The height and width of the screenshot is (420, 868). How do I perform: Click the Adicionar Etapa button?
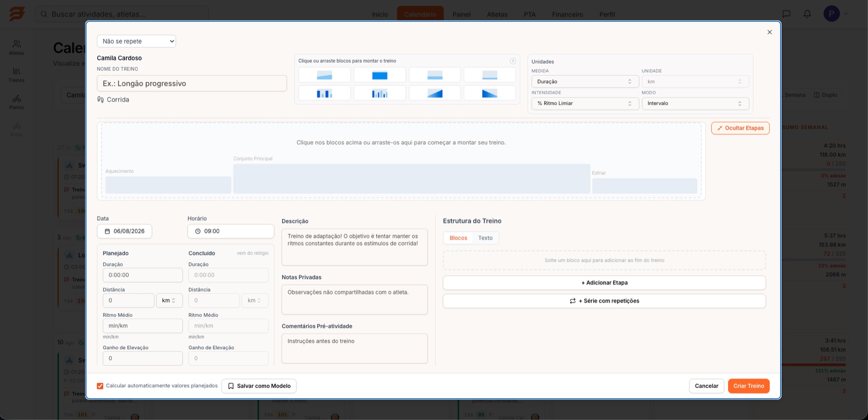pyautogui.click(x=604, y=283)
